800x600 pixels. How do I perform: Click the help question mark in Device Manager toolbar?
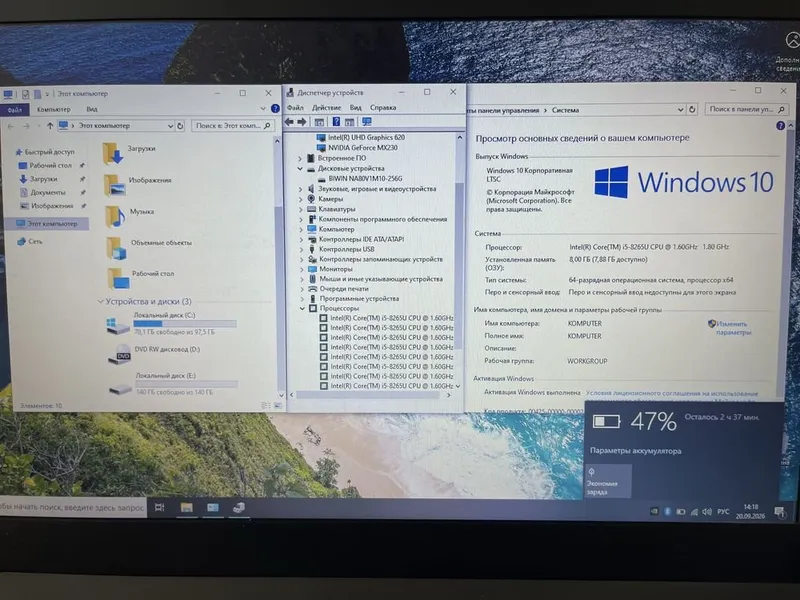coord(336,121)
